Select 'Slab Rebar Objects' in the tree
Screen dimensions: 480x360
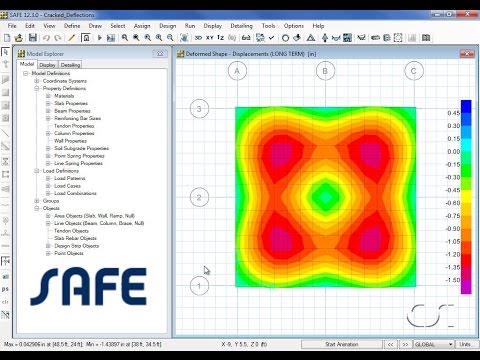click(x=75, y=238)
